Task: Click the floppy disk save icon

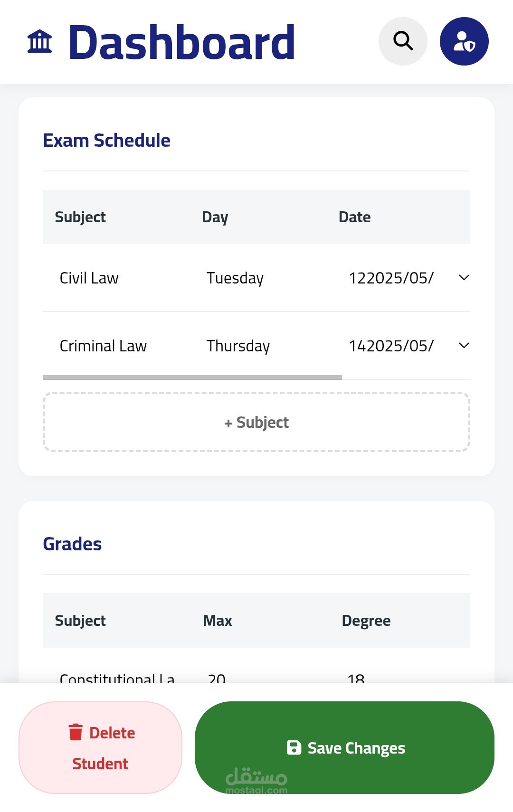Action: [294, 747]
